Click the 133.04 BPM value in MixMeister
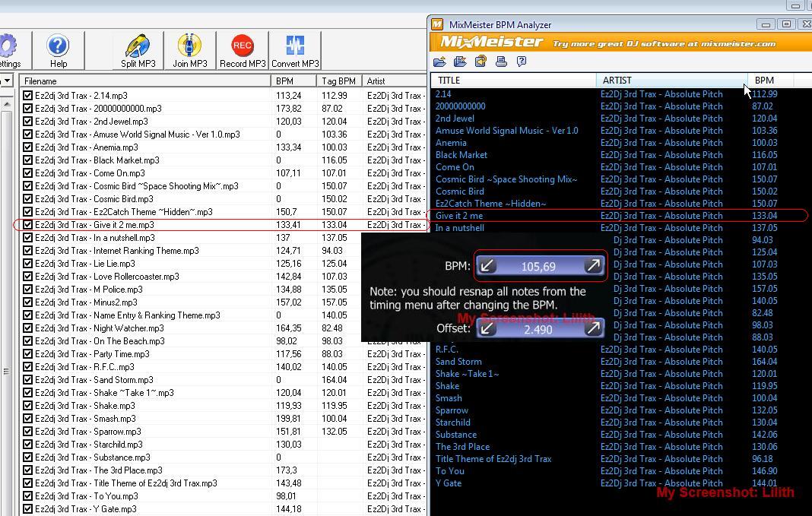 (764, 216)
